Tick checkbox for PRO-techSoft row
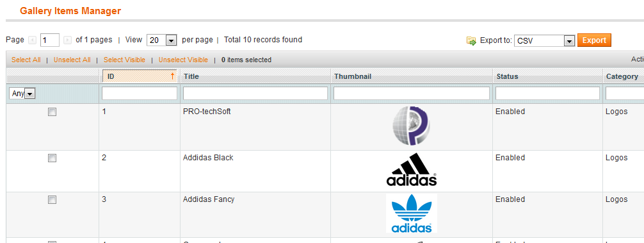The image size is (644, 243). click(52, 112)
